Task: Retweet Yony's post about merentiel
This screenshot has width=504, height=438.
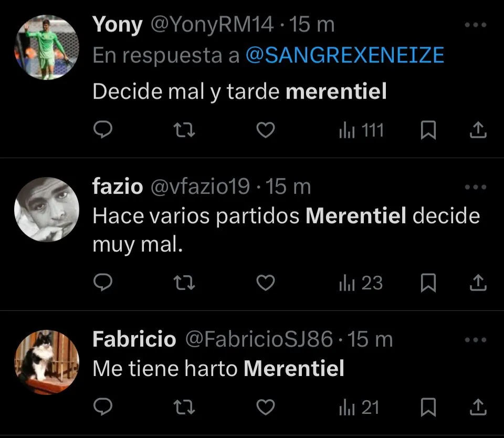Action: (184, 130)
